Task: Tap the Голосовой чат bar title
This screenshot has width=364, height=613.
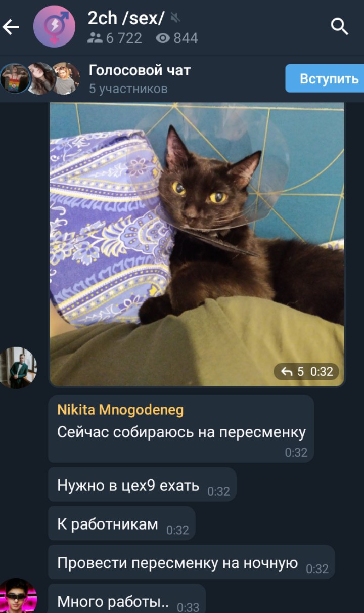Action: [x=140, y=70]
